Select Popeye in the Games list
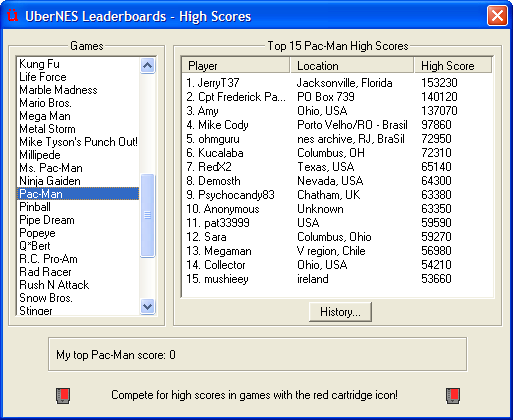Viewport: 513px width, 420px height. point(78,233)
